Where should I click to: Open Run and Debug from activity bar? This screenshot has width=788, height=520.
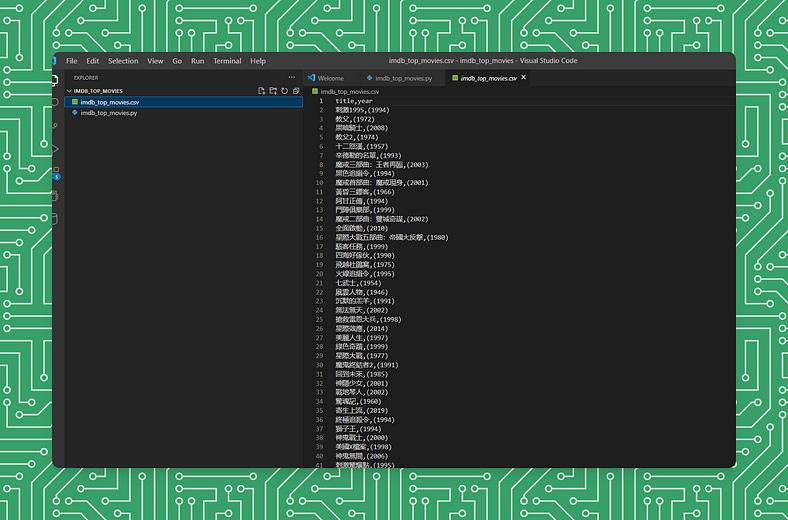tap(55, 149)
